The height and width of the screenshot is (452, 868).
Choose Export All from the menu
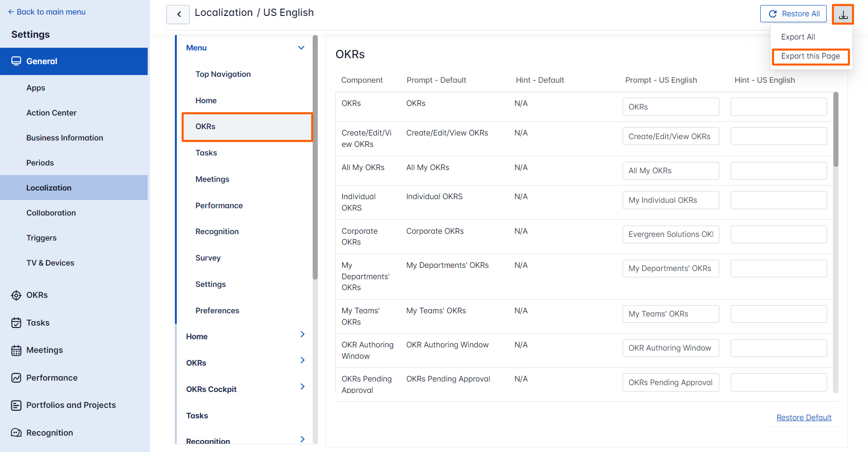[798, 37]
